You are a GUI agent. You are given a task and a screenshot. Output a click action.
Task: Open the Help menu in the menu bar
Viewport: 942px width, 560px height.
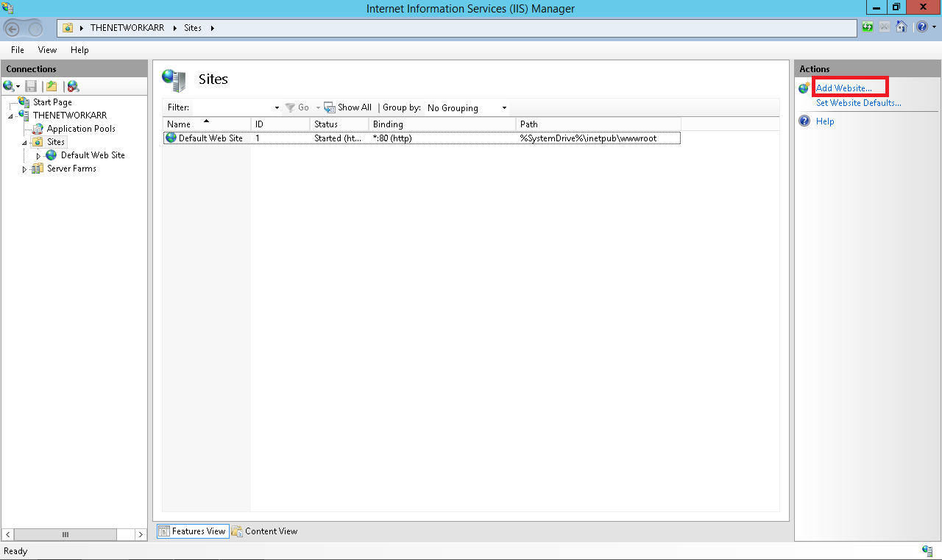79,50
